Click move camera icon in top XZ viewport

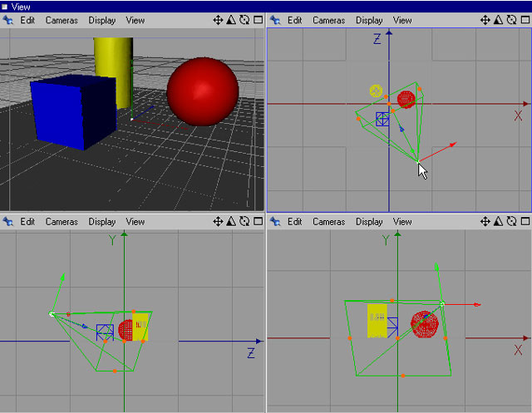click(485, 20)
